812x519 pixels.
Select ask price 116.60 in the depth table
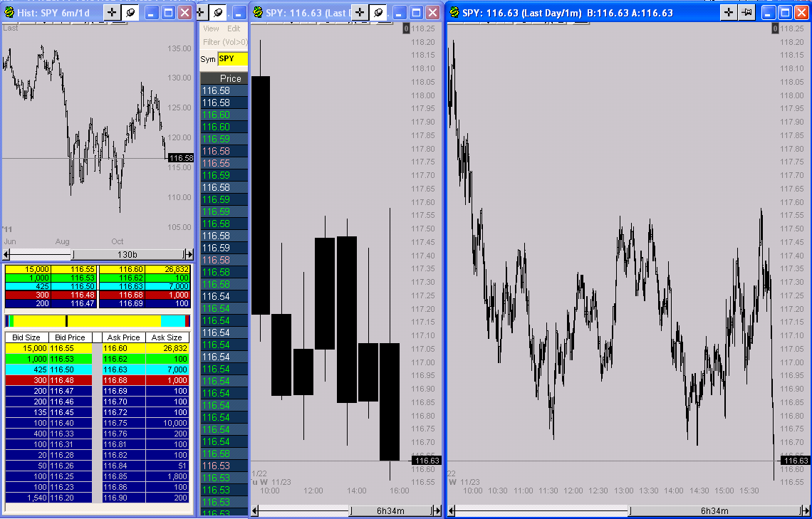[x=124, y=348]
